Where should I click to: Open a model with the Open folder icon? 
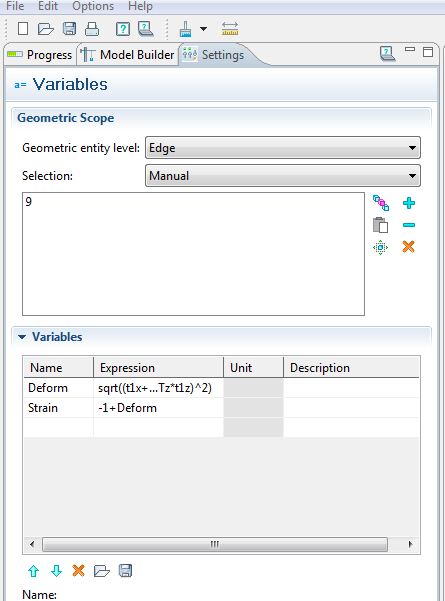pyautogui.click(x=46, y=29)
